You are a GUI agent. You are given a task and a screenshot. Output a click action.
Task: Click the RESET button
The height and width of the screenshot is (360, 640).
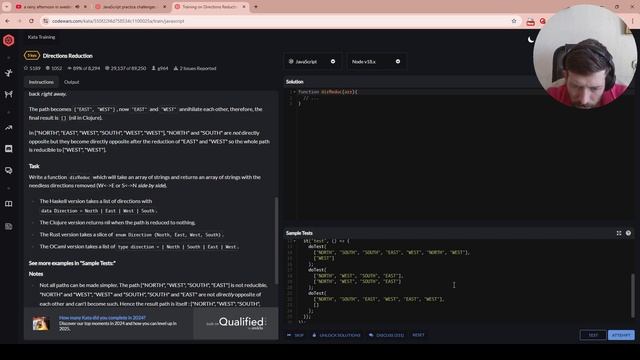coord(418,335)
